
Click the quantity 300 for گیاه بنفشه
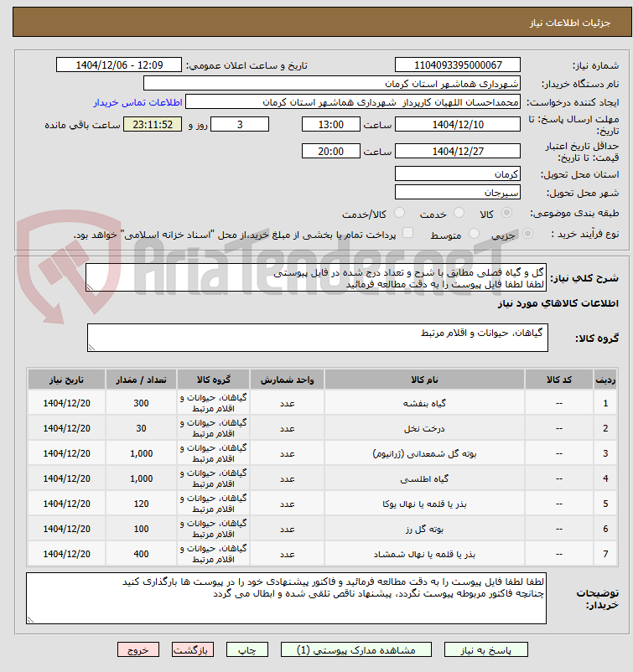pos(141,403)
